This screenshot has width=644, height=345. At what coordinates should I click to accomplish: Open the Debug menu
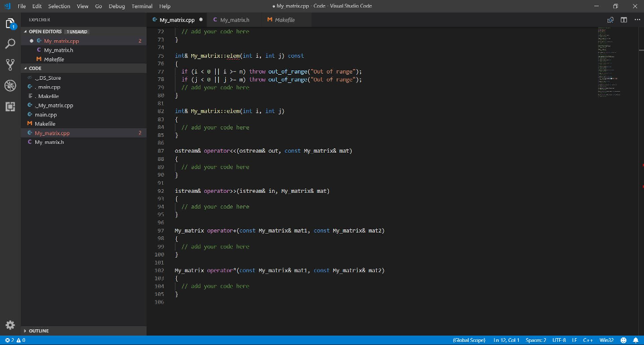point(116,6)
